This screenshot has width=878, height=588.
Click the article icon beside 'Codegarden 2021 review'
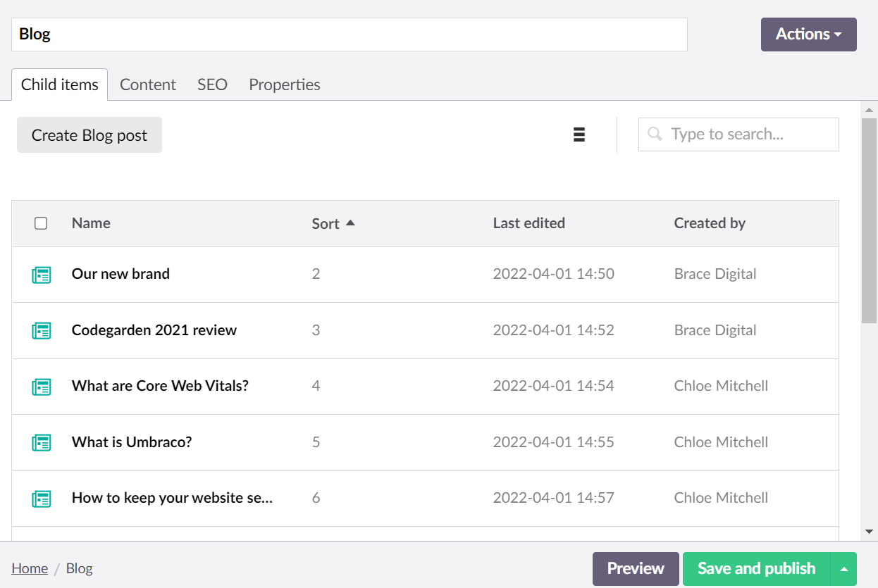42,331
